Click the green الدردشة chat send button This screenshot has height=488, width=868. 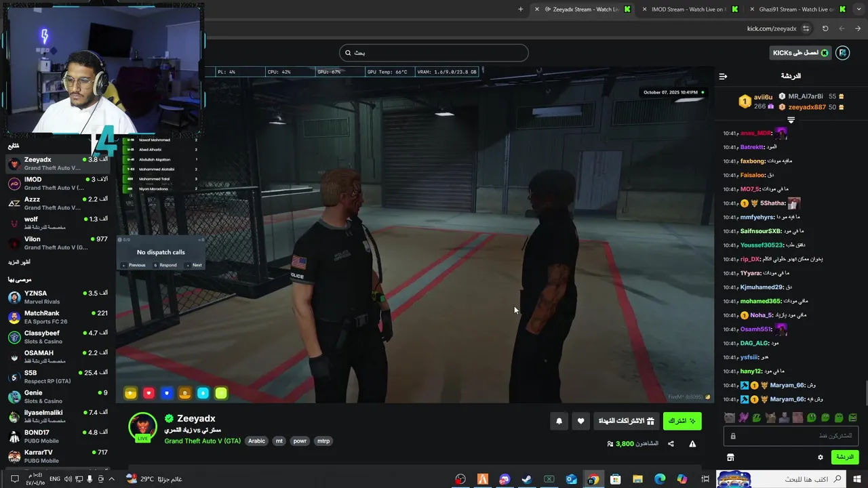845,457
